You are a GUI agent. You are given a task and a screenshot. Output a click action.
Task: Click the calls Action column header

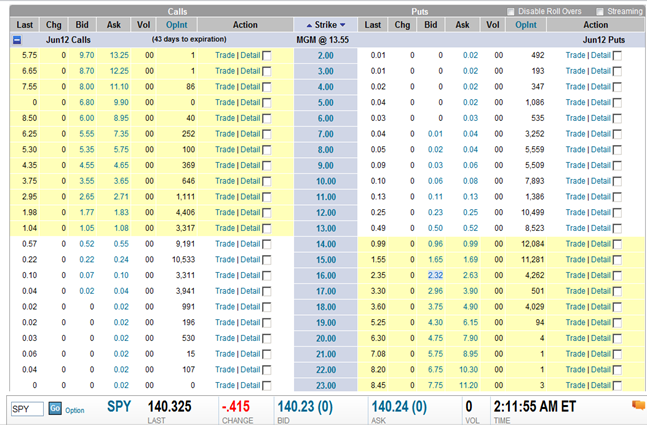pyautogui.click(x=245, y=25)
